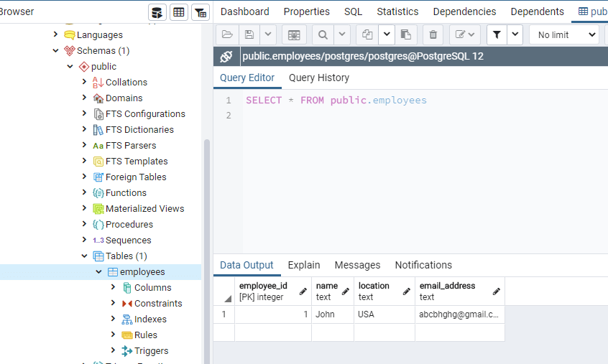
Task: Select the Data Output tab
Action: pyautogui.click(x=247, y=265)
